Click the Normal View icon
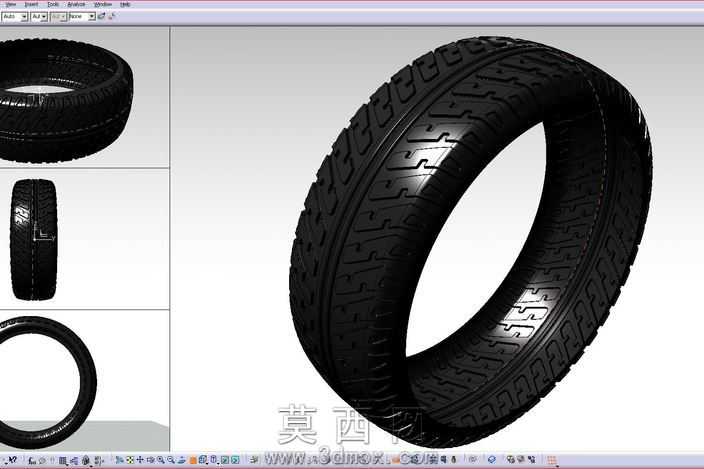The image size is (704, 469). [181, 460]
